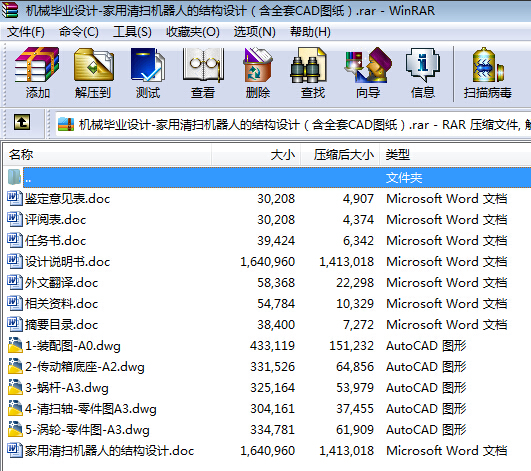Screen dimensions: 531x471
Task: Click the Word icon of 摘要目录.doc
Action: coord(15,324)
